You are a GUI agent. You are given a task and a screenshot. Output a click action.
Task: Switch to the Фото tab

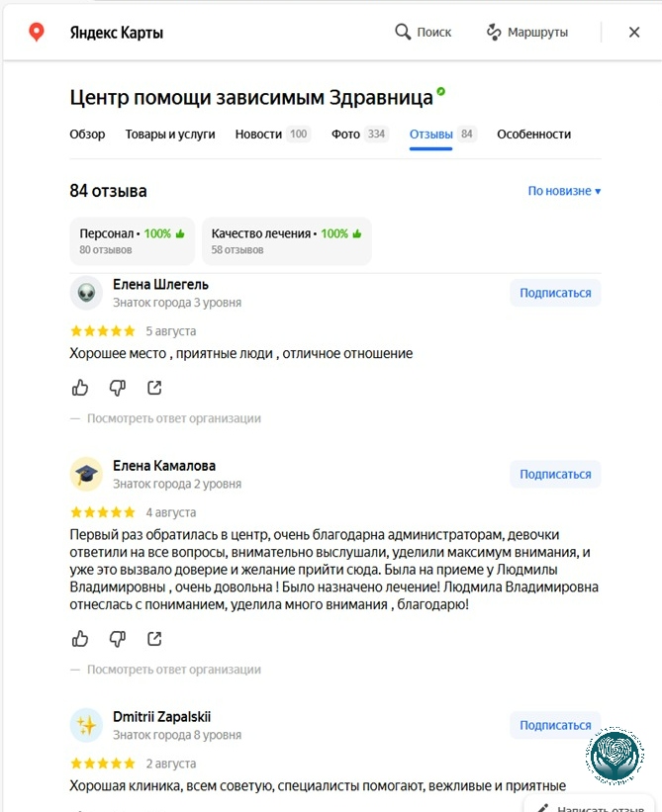click(359, 135)
